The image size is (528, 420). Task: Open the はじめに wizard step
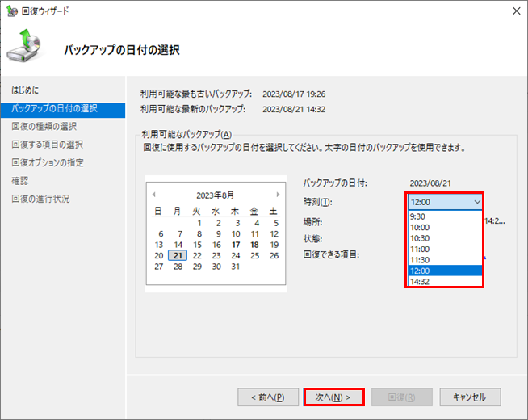pos(25,90)
